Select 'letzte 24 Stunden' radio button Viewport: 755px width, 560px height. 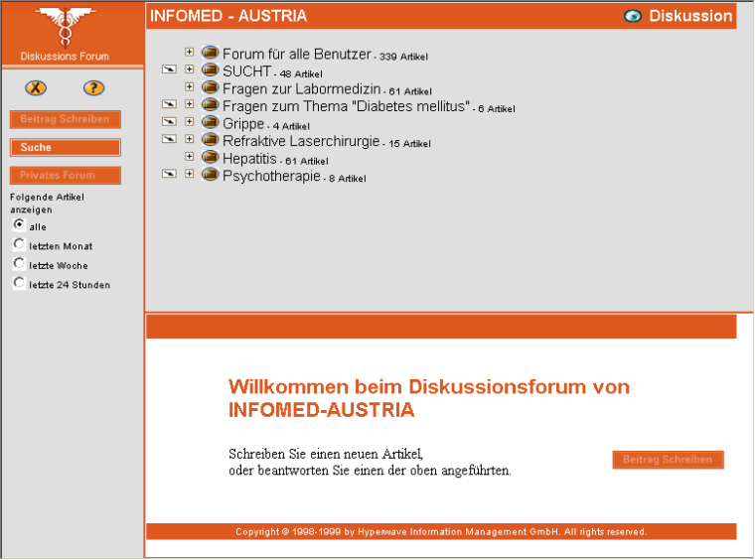tap(19, 282)
